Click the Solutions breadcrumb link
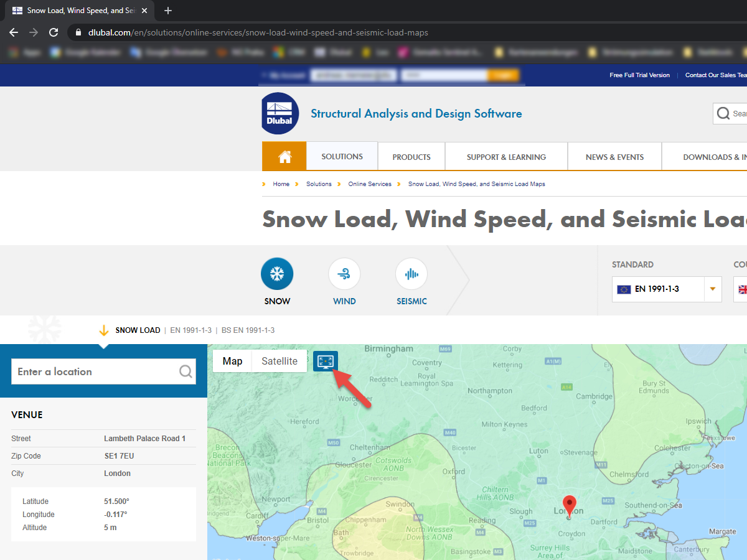Viewport: 747px width, 560px height. coord(319,184)
